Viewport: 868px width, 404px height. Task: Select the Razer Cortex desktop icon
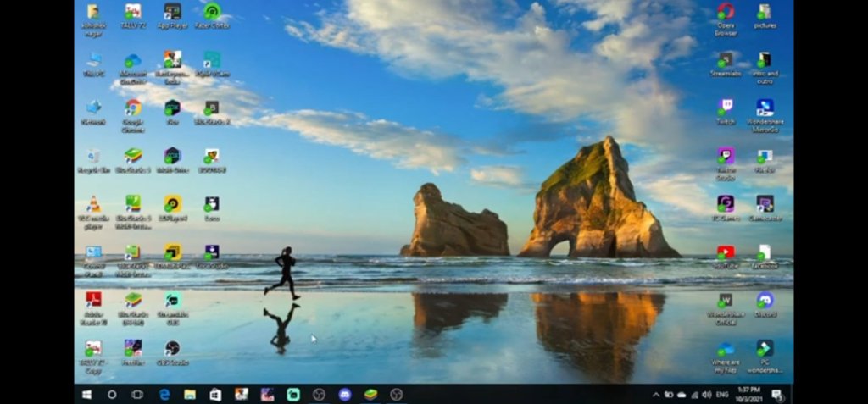pyautogui.click(x=212, y=12)
